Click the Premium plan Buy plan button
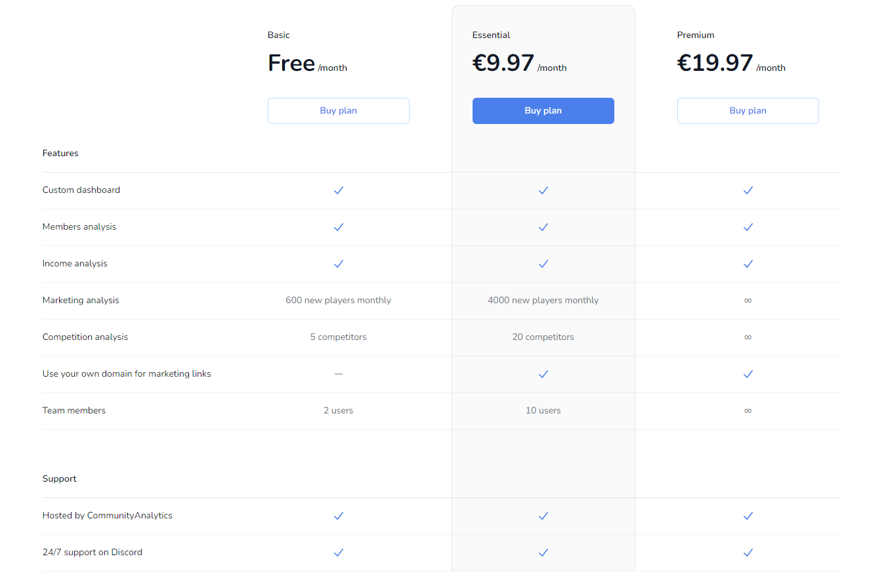869x588 pixels. click(x=748, y=111)
